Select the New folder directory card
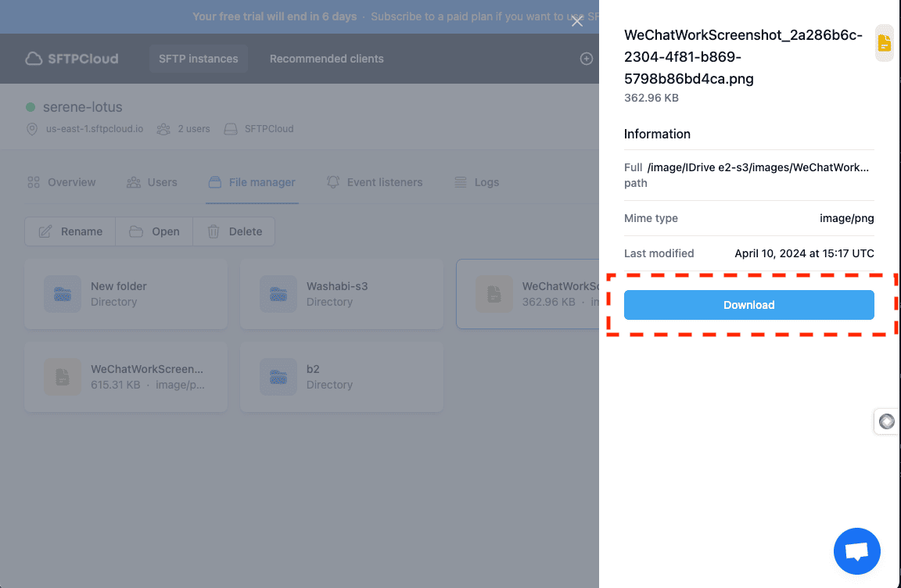Image resolution: width=901 pixels, height=588 pixels. pyautogui.click(x=126, y=294)
